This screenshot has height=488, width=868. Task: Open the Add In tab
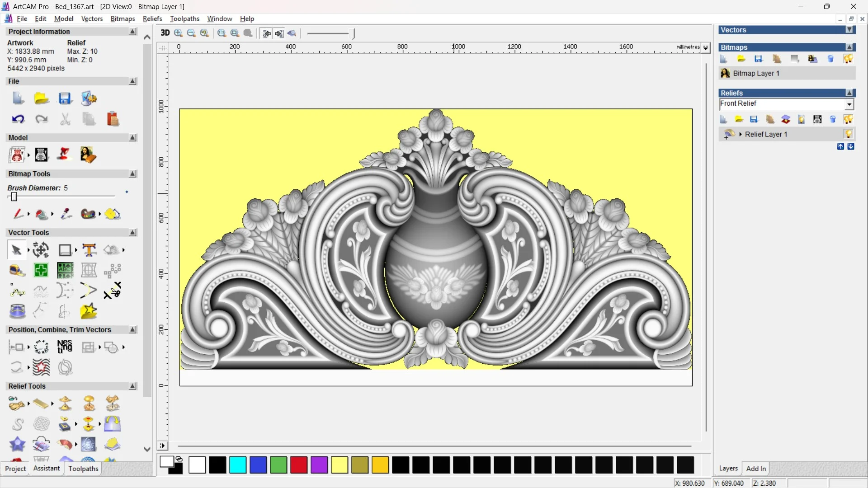[x=756, y=469]
